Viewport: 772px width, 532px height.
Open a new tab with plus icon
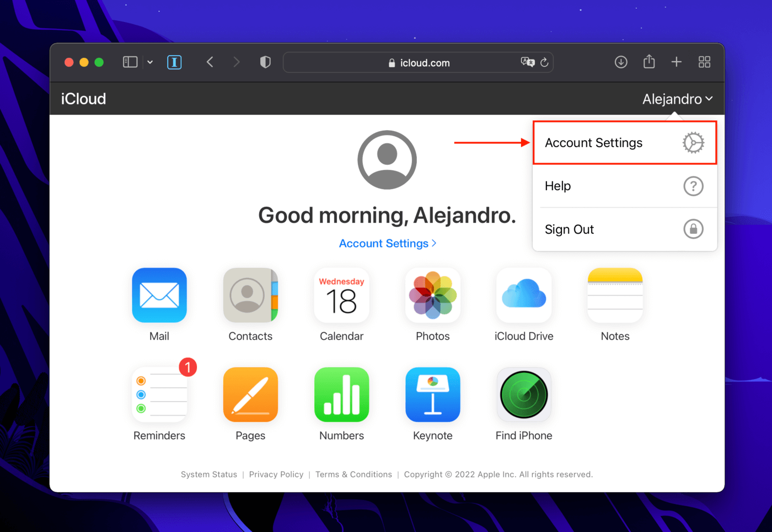click(677, 62)
